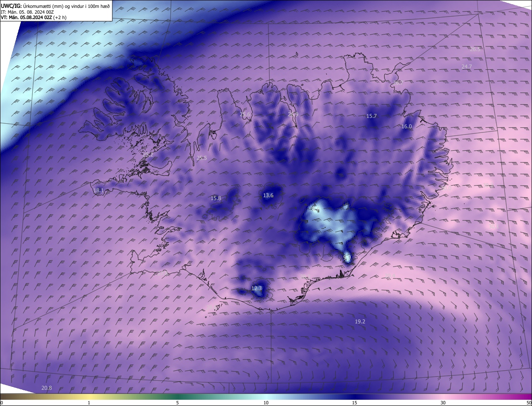Click the 25.2 value label on map
The width and height of the screenshot is (532, 406).
148,154
